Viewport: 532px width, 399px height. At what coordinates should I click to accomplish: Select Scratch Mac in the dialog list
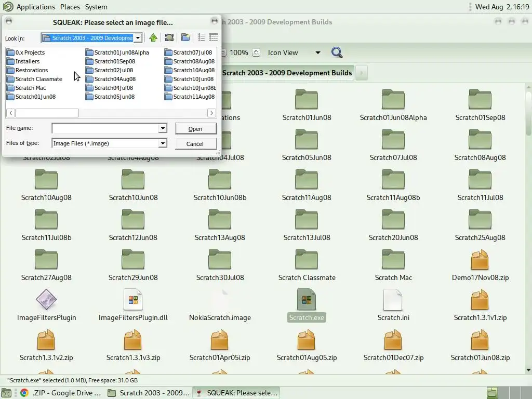coord(26,88)
